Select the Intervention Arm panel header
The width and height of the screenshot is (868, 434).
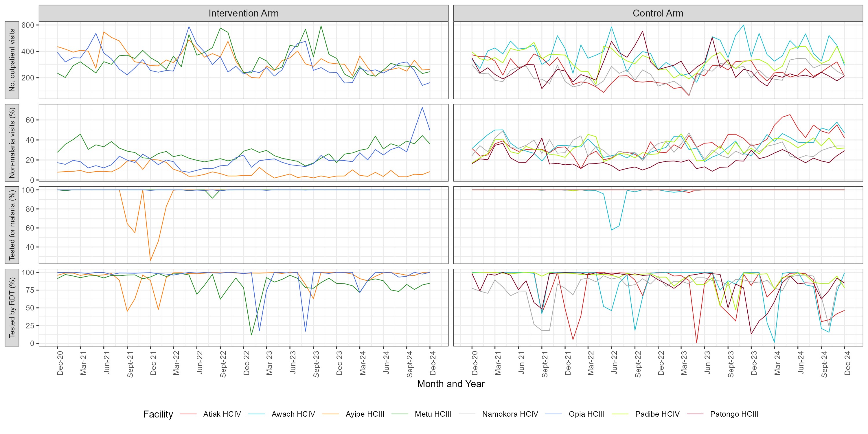point(243,13)
